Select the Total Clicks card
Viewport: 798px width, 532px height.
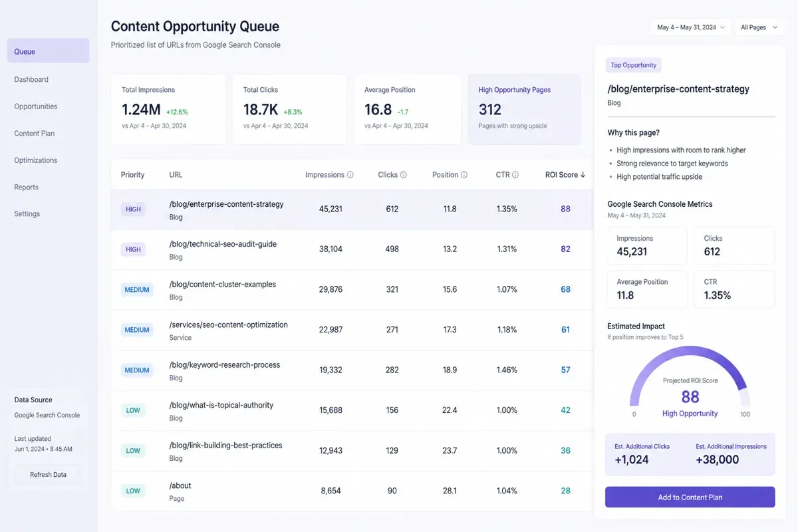coord(289,109)
